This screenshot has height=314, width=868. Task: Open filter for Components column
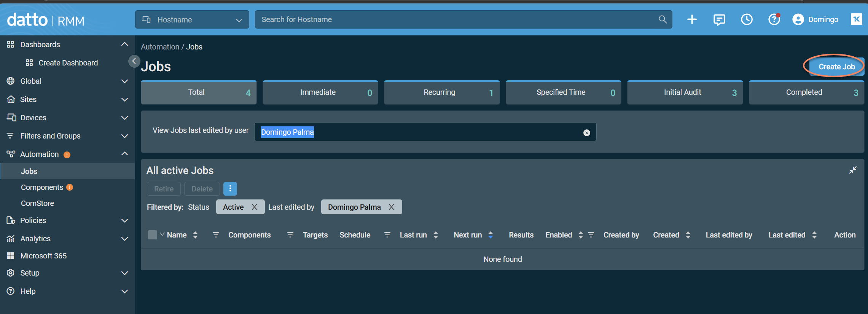pos(216,235)
